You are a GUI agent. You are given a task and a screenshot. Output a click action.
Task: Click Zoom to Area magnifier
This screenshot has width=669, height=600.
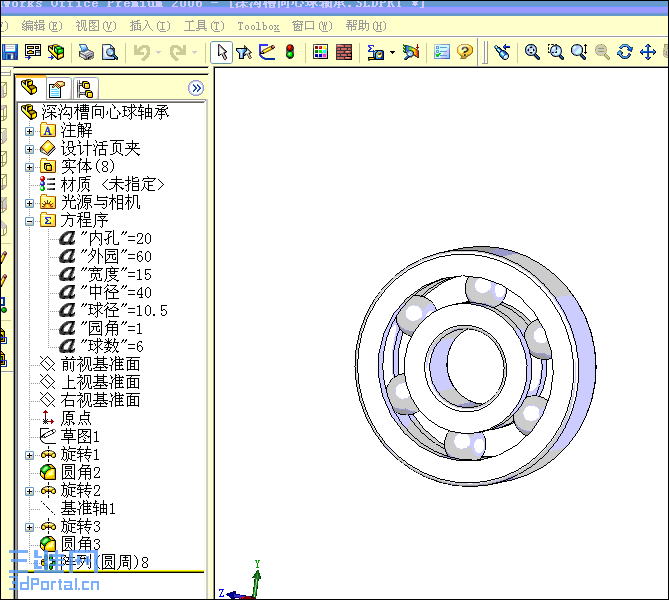coord(556,52)
